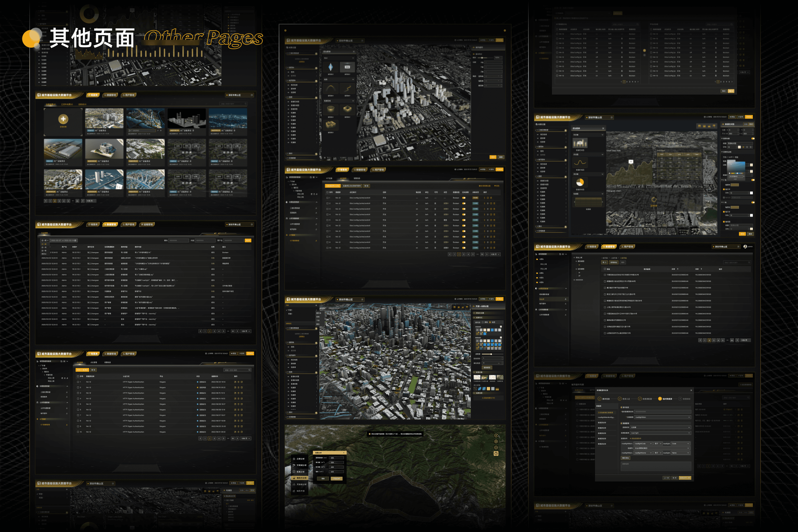The image size is (798, 532).
Task: Open the 主数据源 roadlightMain dropdown
Action: [x=662, y=417]
